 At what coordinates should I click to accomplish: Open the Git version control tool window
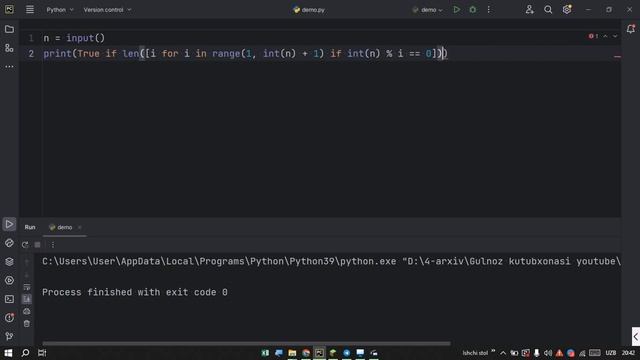pos(9,336)
